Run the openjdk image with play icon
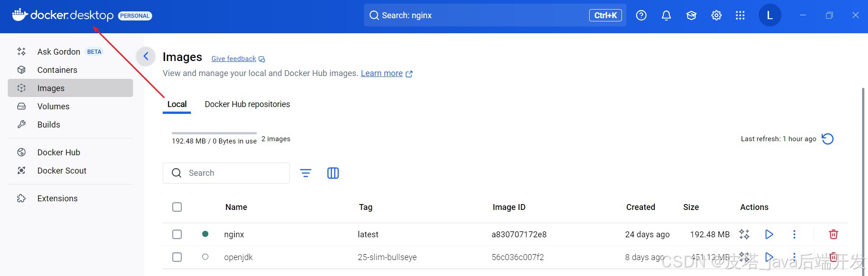Screen dimensions: 868x276 tap(769, 257)
